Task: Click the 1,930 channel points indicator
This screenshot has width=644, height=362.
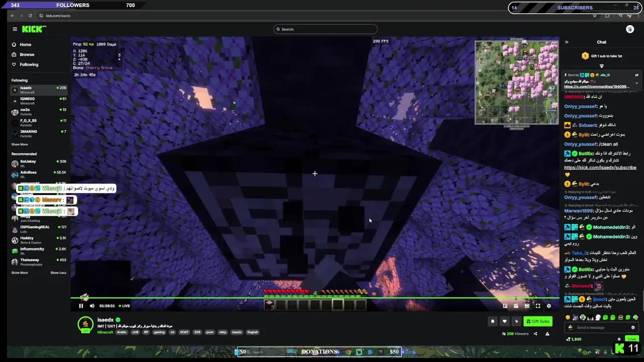Action: coord(574,339)
